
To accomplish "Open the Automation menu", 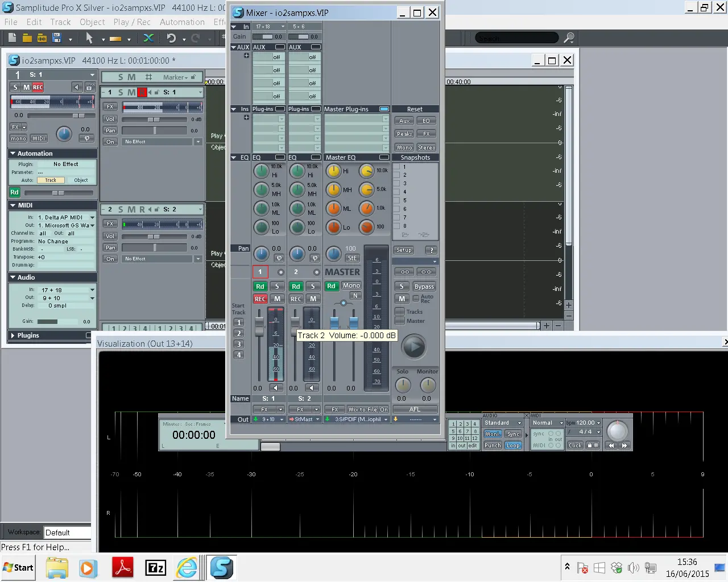I will coord(182,22).
